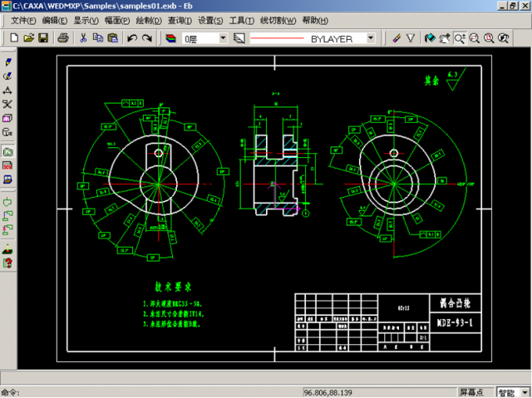Open the layer control stacked-layers icon

click(x=170, y=38)
